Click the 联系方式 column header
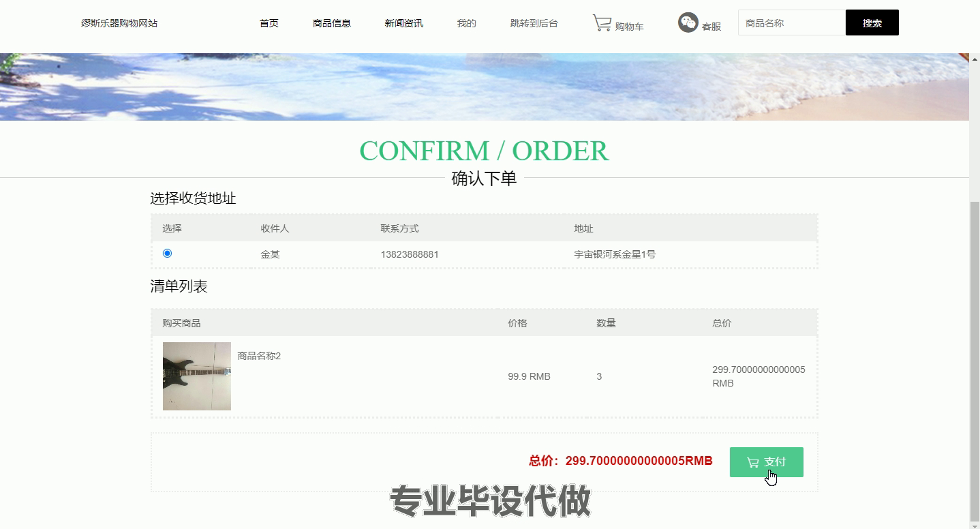The height and width of the screenshot is (529, 980). [x=399, y=228]
